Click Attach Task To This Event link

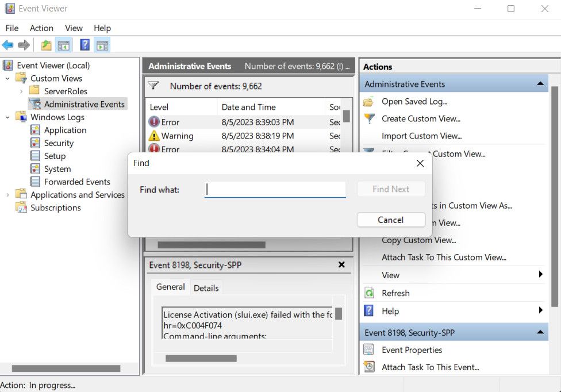click(x=430, y=367)
